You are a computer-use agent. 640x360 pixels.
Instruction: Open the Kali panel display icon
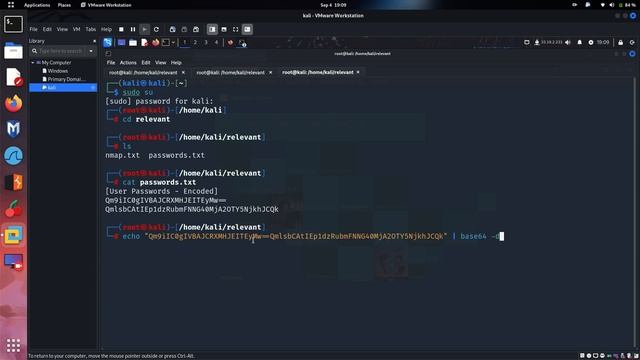tap(527, 42)
